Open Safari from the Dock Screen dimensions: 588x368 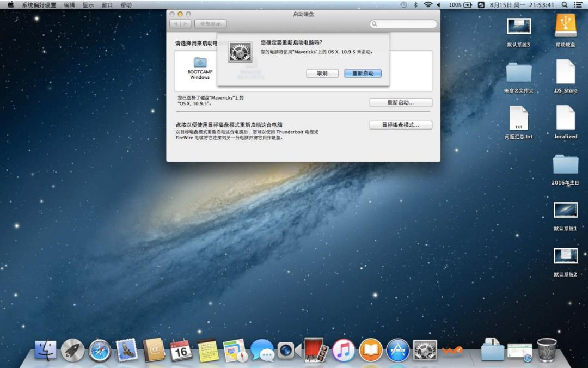pyautogui.click(x=100, y=350)
